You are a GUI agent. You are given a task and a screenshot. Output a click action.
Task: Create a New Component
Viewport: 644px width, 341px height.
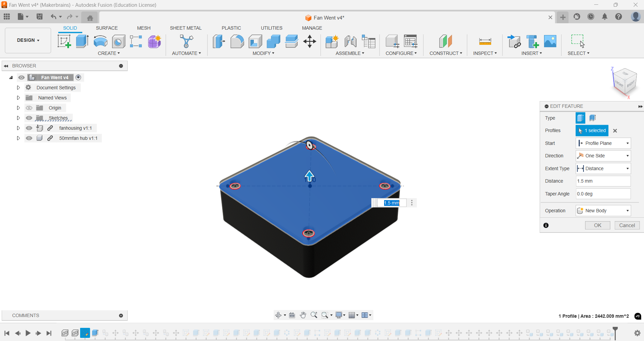332,41
